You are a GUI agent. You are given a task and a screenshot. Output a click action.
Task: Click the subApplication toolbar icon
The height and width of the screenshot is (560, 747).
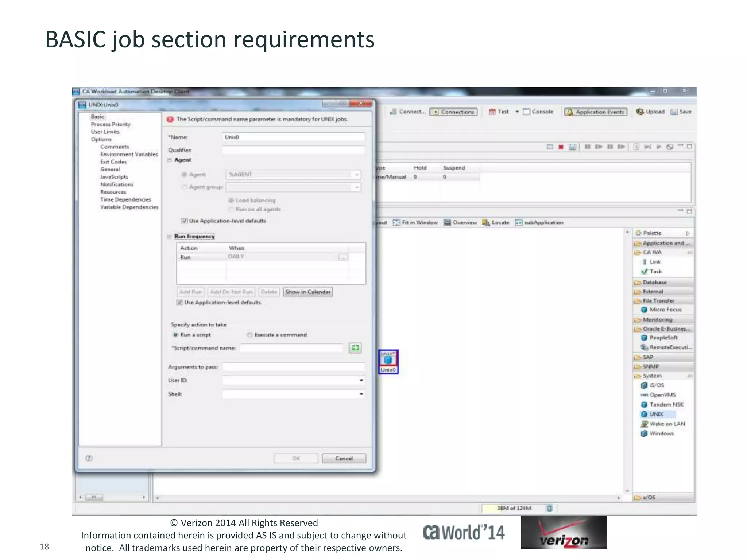point(518,222)
